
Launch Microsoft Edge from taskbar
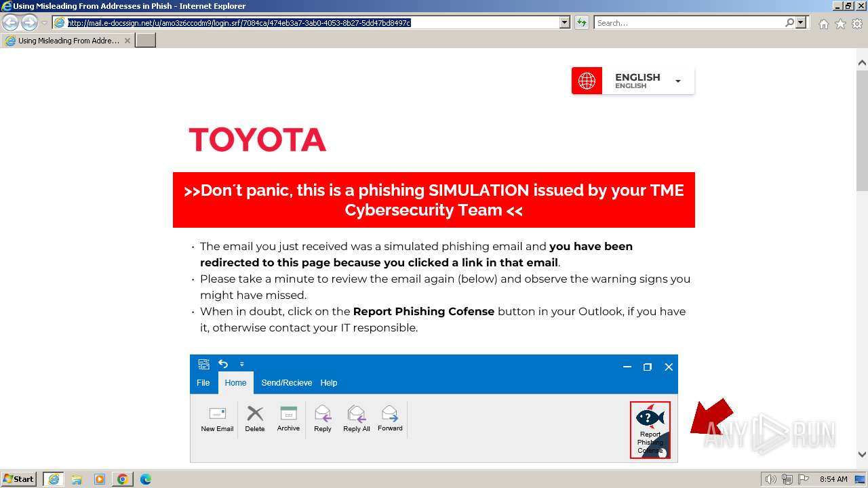tap(146, 479)
